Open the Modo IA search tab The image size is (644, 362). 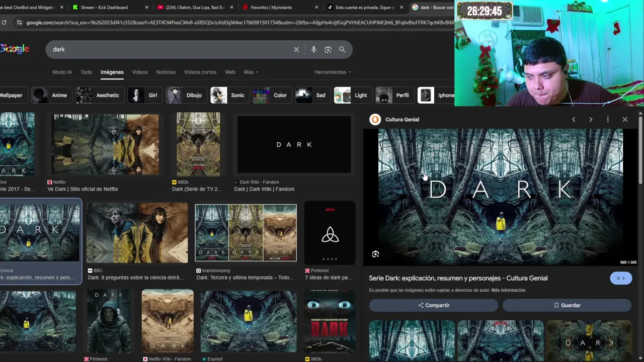pyautogui.click(x=62, y=72)
